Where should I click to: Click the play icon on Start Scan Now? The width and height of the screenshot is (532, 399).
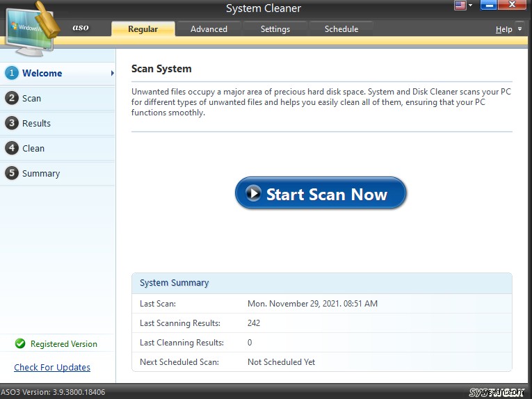[254, 194]
